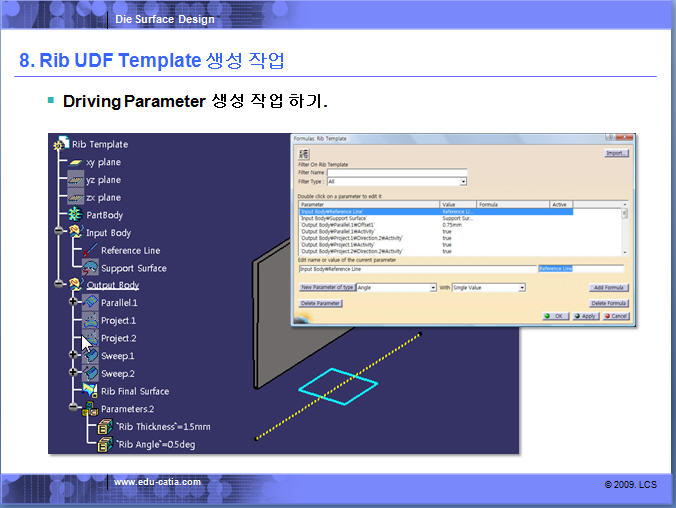Image resolution: width=676 pixels, height=508 pixels.
Task: Click the Support Surface icon
Action: click(90, 268)
